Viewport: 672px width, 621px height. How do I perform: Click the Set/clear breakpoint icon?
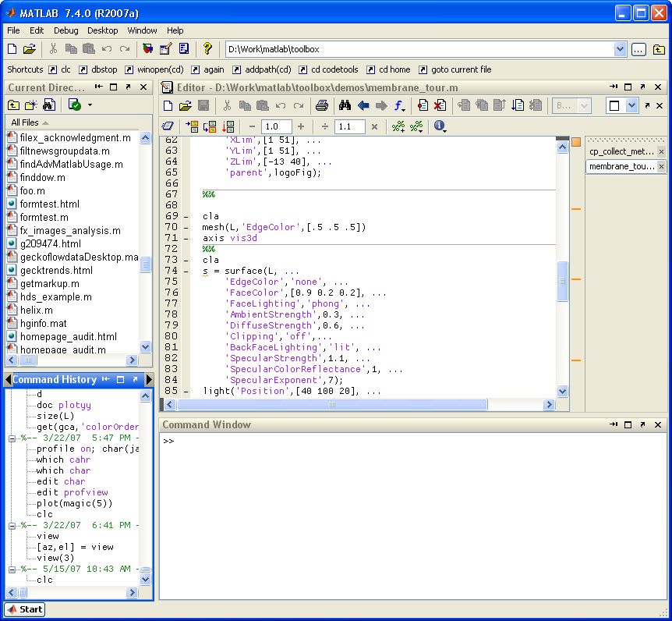[423, 106]
